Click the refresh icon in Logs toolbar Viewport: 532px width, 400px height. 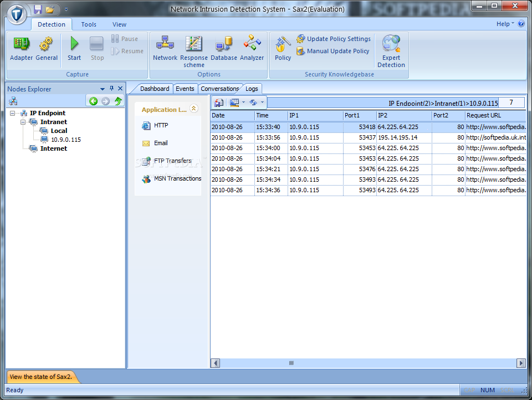[x=253, y=102]
